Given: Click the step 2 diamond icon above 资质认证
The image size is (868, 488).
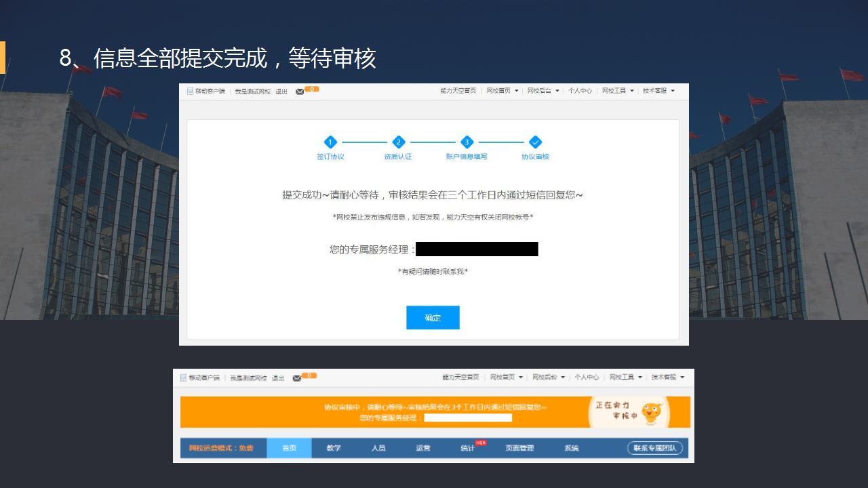Looking at the screenshot, I should click(399, 142).
